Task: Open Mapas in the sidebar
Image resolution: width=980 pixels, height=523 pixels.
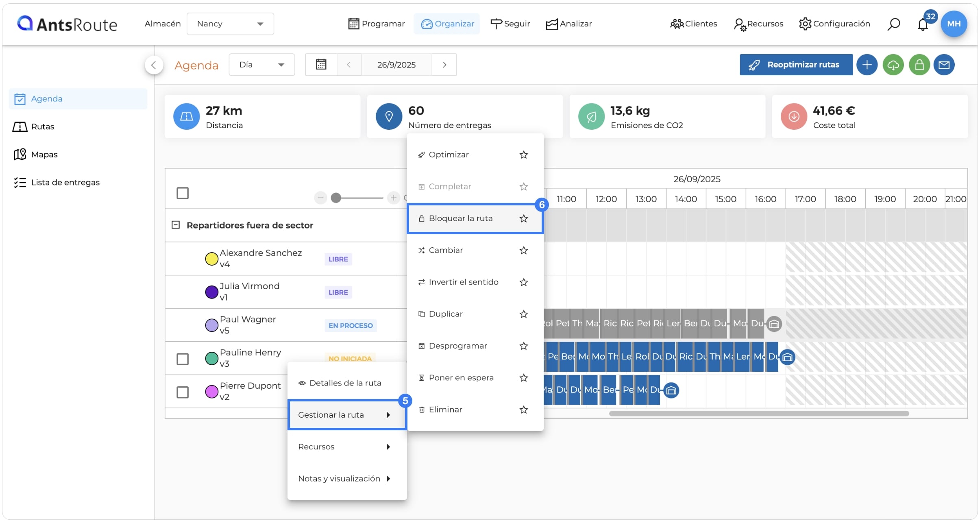Action: coord(78,155)
